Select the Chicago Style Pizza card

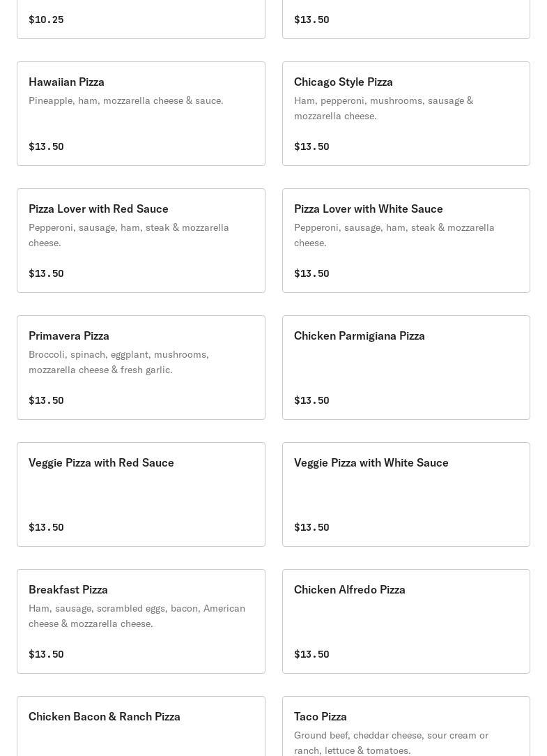(x=406, y=114)
